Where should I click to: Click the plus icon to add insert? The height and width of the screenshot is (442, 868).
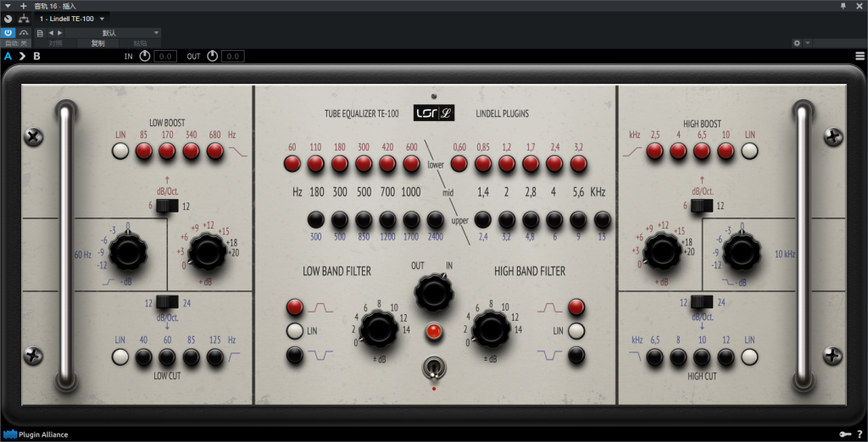23,6
